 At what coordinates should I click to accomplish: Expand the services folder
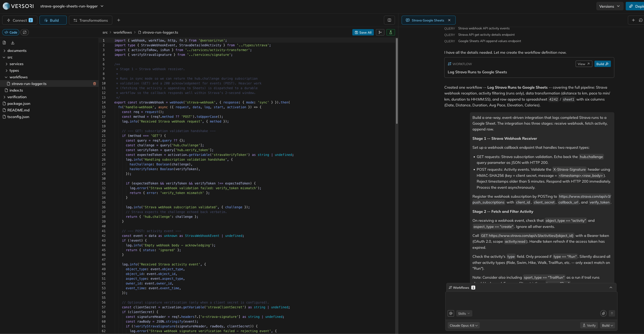tap(16, 64)
